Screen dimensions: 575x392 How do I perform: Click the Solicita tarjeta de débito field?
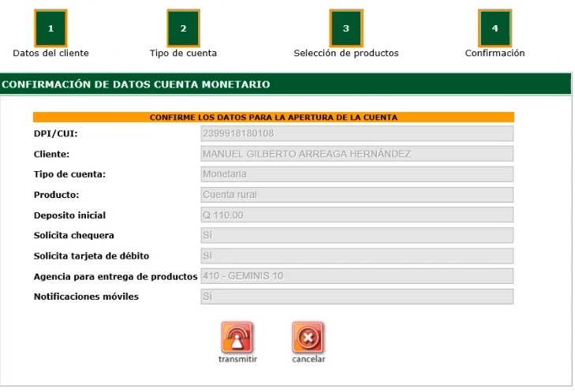click(357, 256)
